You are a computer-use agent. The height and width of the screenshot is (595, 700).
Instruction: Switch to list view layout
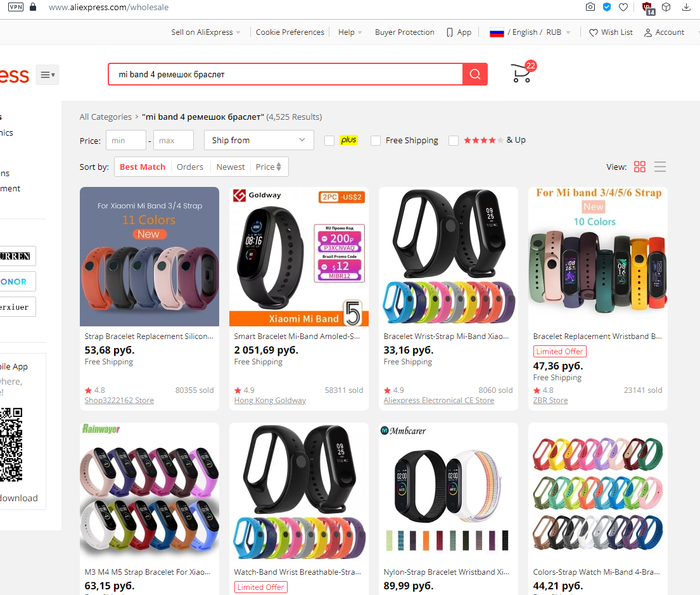tap(660, 166)
